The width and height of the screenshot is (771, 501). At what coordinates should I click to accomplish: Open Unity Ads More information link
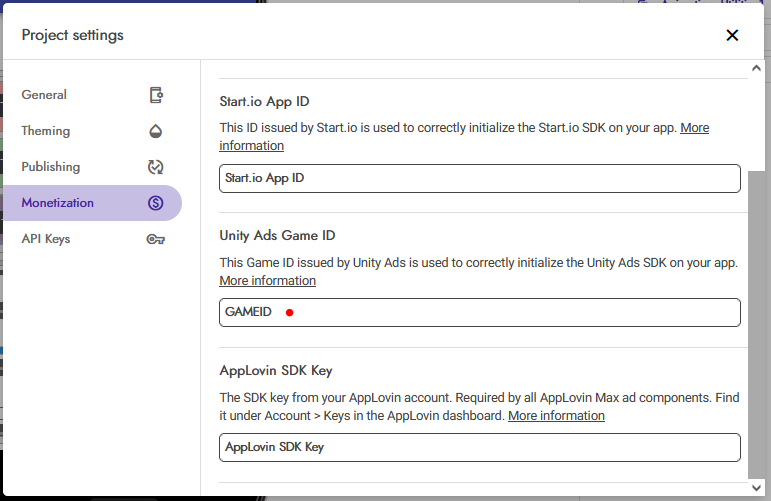click(267, 281)
